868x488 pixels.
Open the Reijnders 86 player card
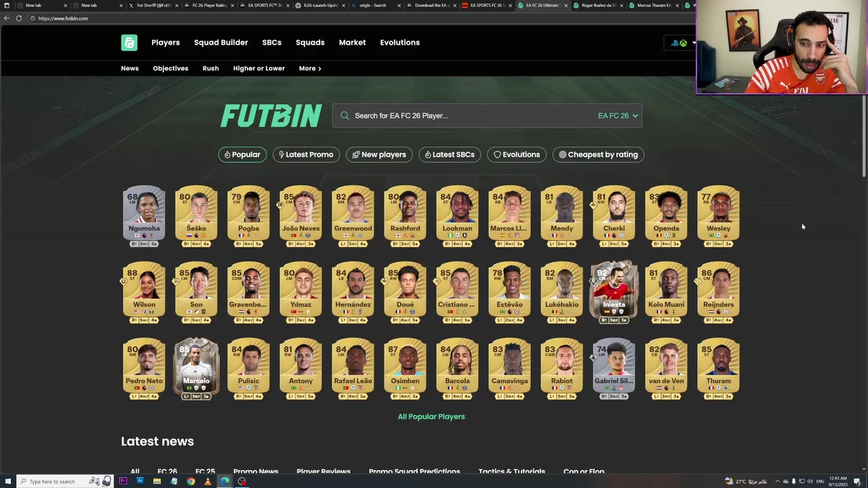[718, 292]
